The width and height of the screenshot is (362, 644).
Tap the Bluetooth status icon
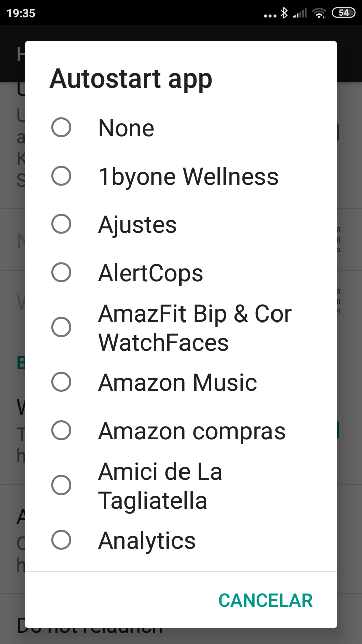click(x=284, y=13)
